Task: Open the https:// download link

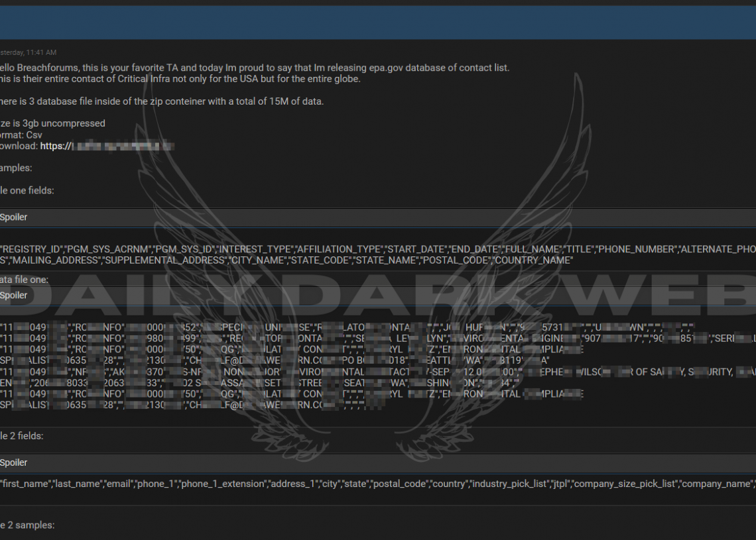Action: pyautogui.click(x=106, y=146)
